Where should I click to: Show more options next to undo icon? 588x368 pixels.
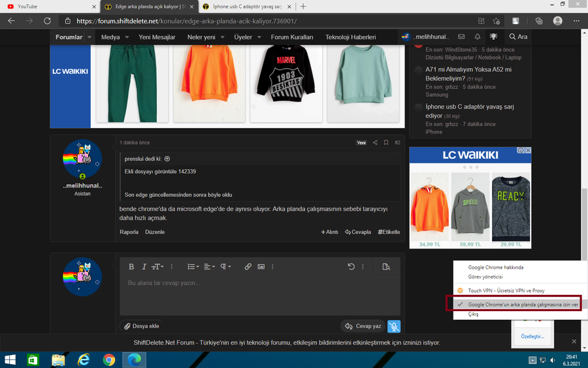coord(363,267)
